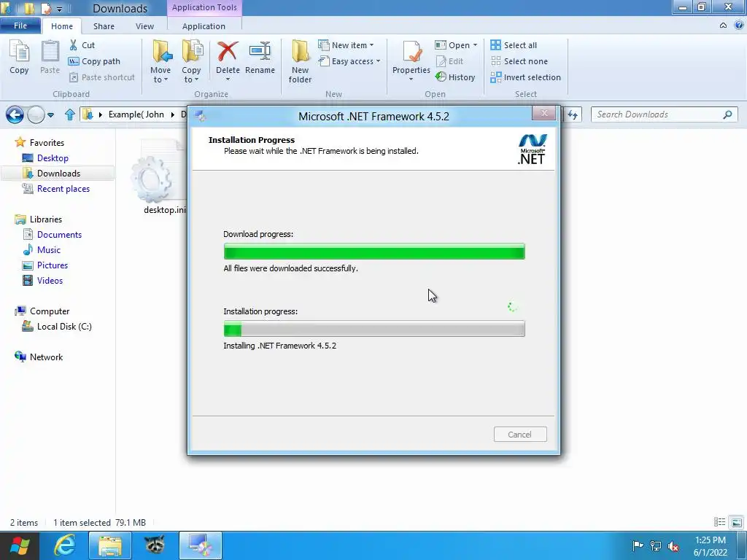Open the Documents library
This screenshot has height=560, width=747.
[x=59, y=234]
